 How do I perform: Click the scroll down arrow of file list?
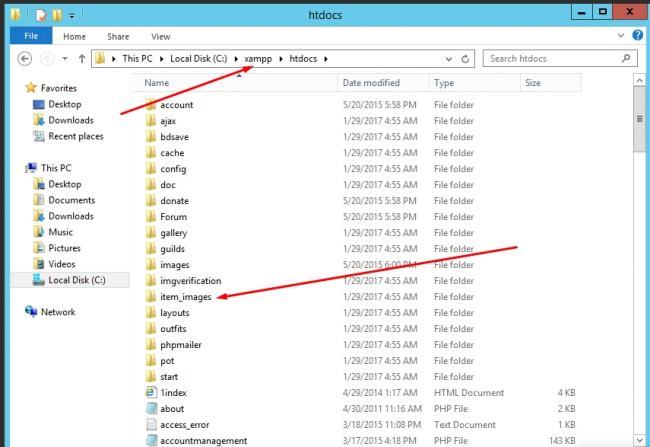(x=639, y=440)
